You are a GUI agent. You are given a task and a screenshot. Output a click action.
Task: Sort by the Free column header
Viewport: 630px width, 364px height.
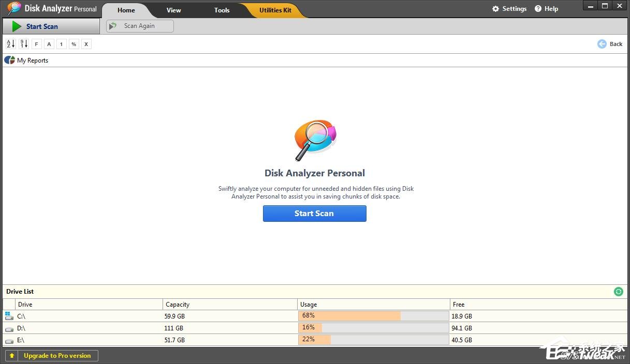click(538, 305)
